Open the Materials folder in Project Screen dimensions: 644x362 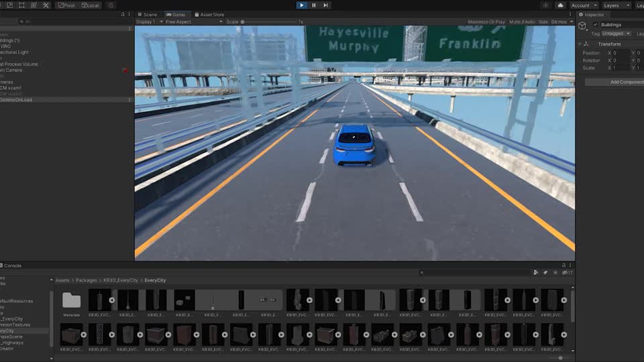72,303
